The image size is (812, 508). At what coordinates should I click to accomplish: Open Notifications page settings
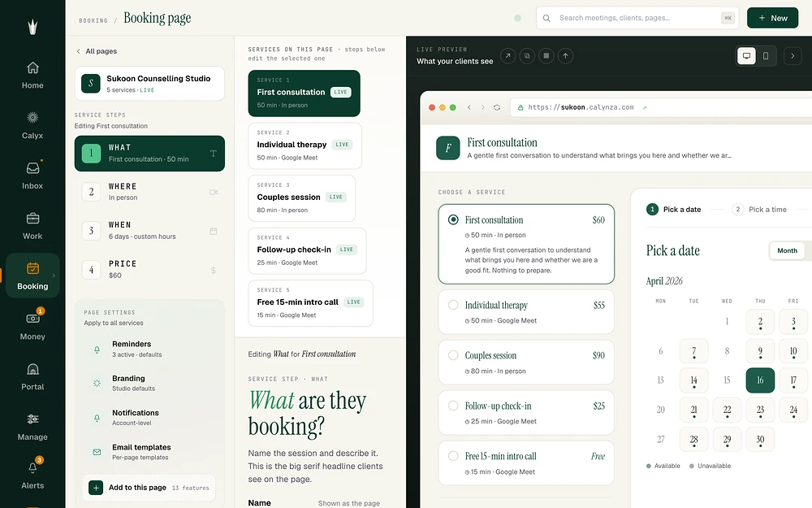tap(149, 417)
